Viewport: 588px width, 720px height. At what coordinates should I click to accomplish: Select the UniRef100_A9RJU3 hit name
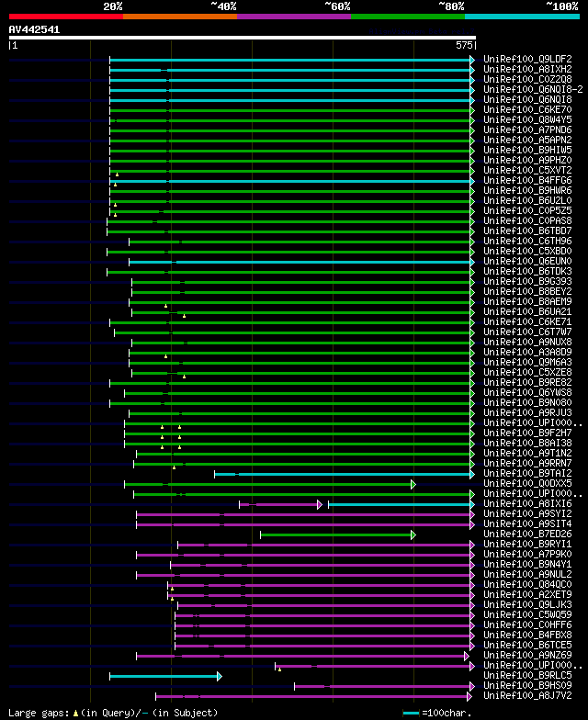(527, 413)
